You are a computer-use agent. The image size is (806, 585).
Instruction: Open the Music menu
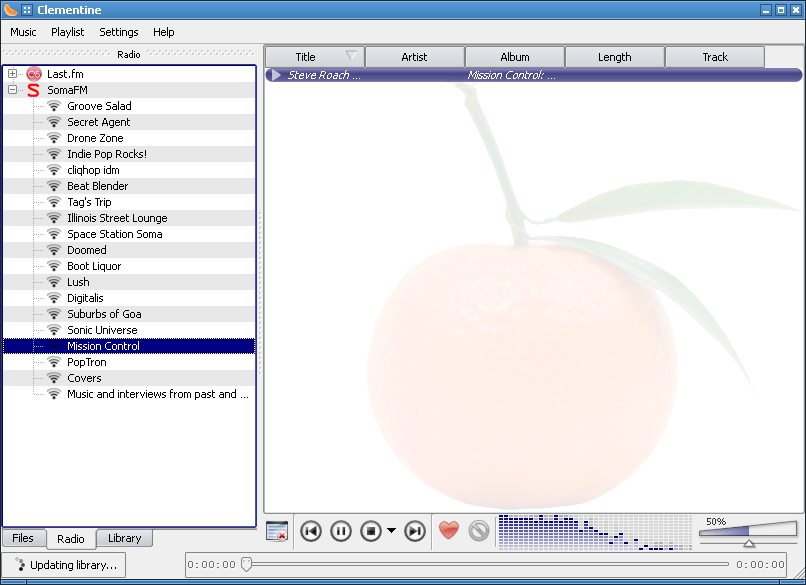pos(23,32)
